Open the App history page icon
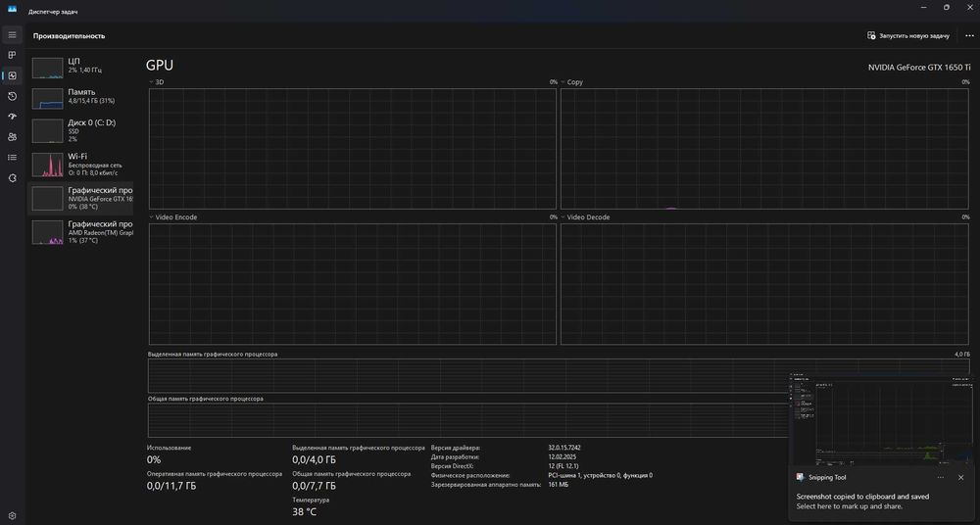980x525 pixels. (12, 96)
